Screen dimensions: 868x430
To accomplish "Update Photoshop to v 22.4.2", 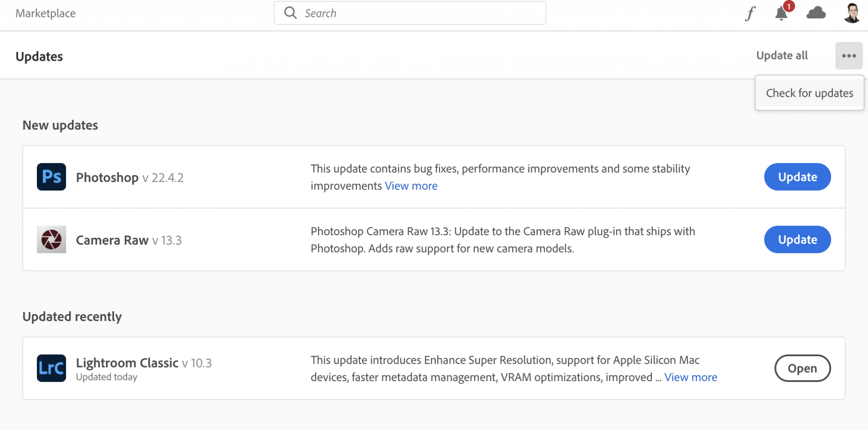I will click(x=797, y=177).
